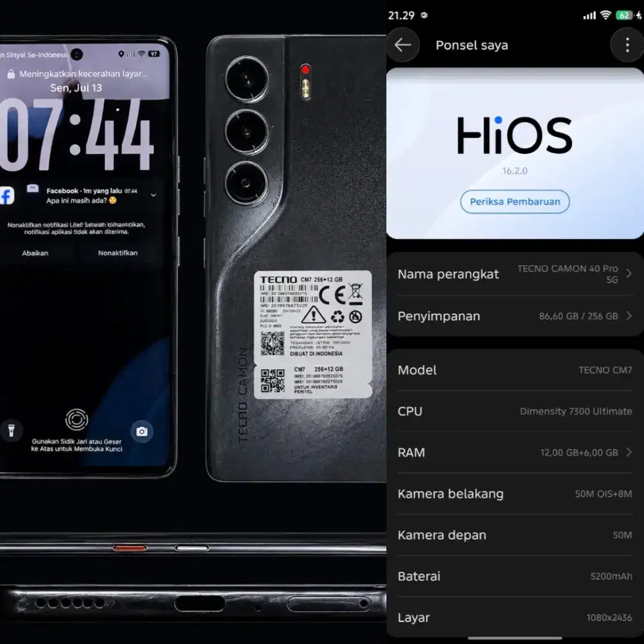
Task: Tap DIBUAT DI INDONESIA text on label
Action: (x=316, y=354)
